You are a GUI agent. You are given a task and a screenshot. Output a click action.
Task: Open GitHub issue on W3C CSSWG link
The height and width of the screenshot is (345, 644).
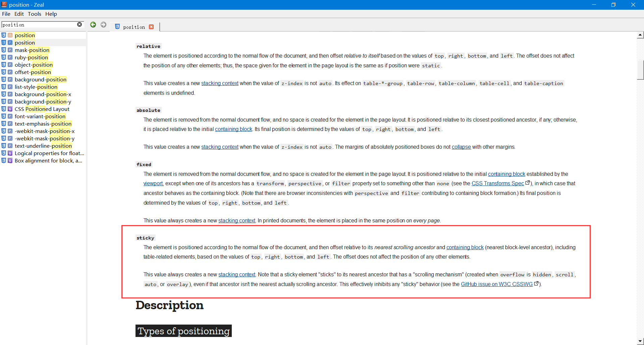point(497,284)
